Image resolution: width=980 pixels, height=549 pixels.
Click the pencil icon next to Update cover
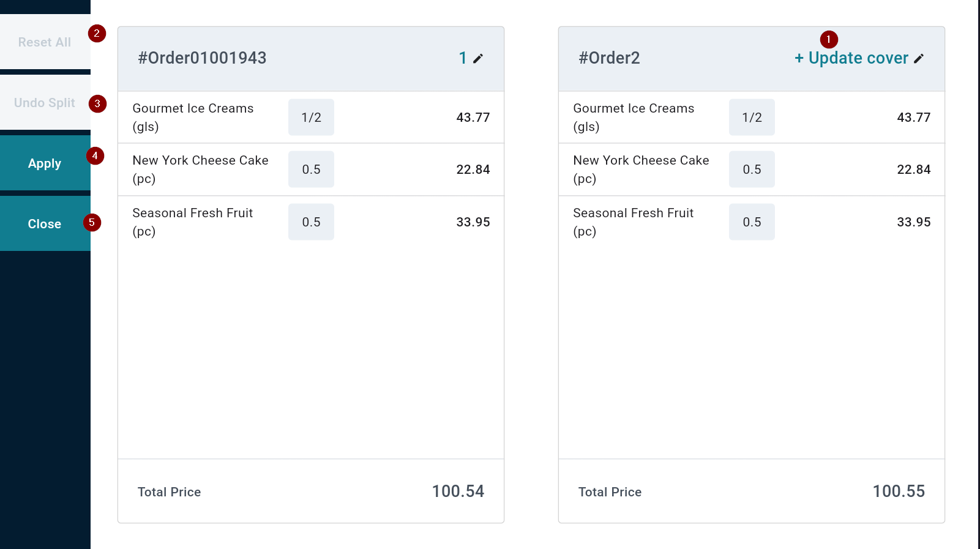(919, 59)
